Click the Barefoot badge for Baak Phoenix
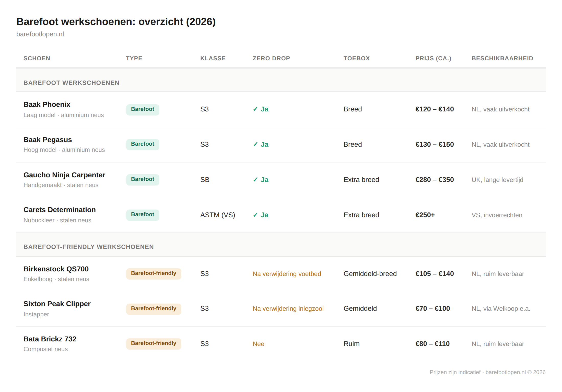The height and width of the screenshot is (392, 562). tap(143, 109)
